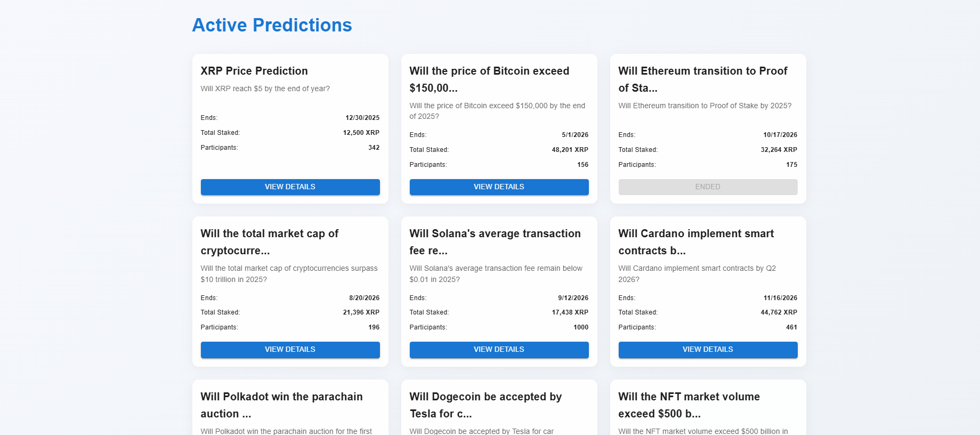Click the Dogecoin accepted by Tesla title
Viewport: 980px width, 435px height.
tap(485, 405)
